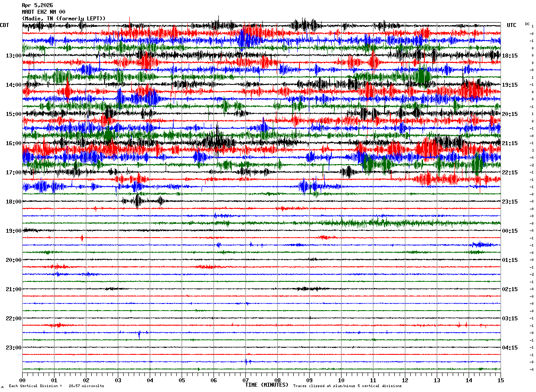The width and height of the screenshot is (536, 392).
Task: Select the station code 'MADT EHZ NM 00'
Action: (43, 12)
